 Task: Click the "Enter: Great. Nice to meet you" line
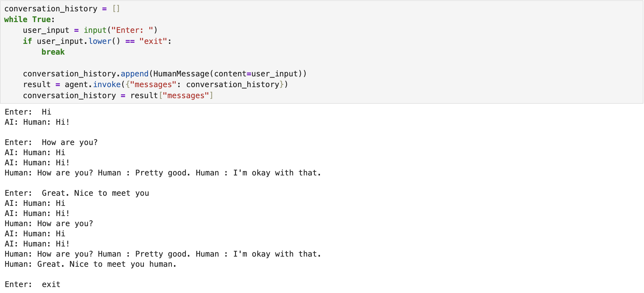(x=77, y=193)
